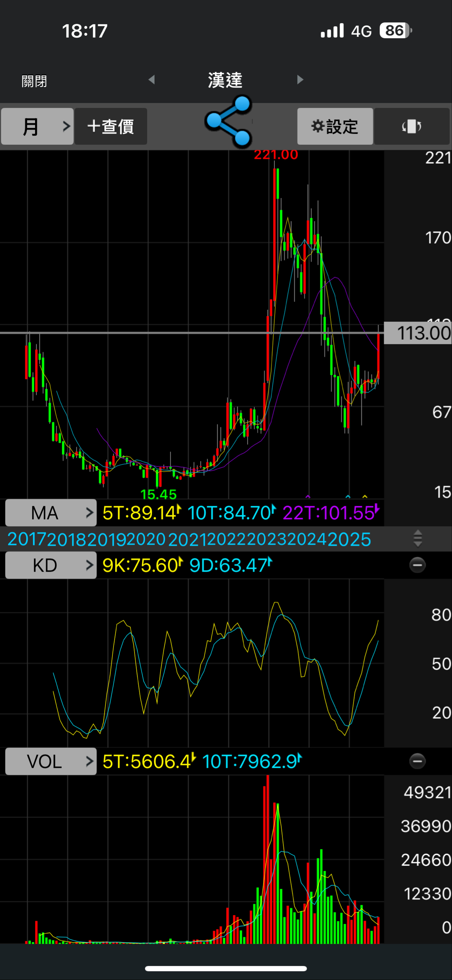Tap the 18:17 clock in status bar
This screenshot has width=452, height=980.
85,31
